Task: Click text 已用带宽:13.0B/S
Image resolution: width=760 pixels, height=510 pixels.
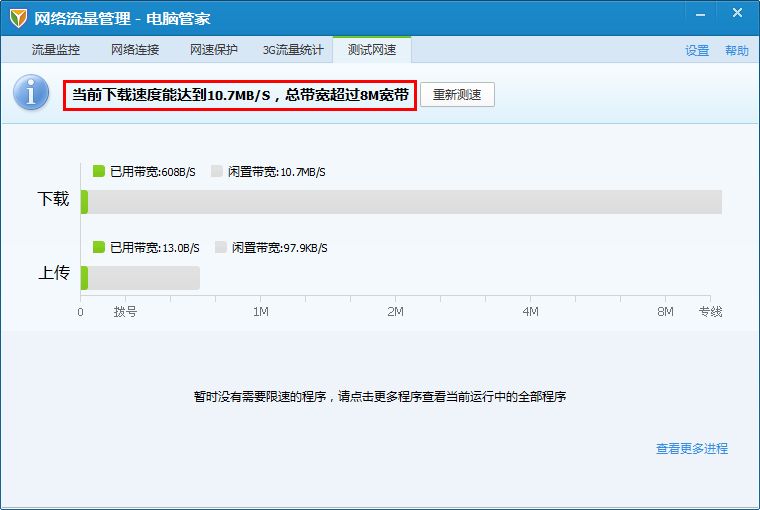Action: click(155, 248)
